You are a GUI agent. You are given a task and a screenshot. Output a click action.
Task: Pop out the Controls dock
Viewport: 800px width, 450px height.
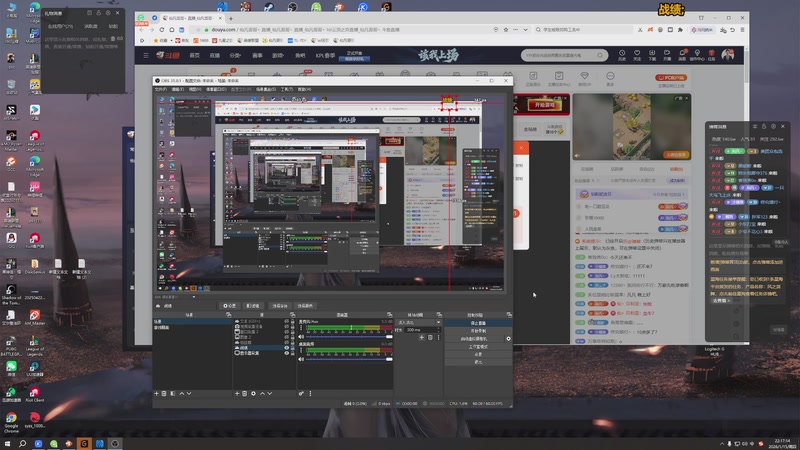click(x=509, y=315)
